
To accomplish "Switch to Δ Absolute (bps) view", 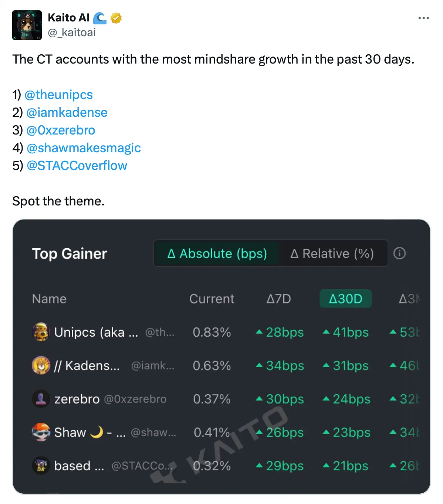I will click(x=217, y=253).
